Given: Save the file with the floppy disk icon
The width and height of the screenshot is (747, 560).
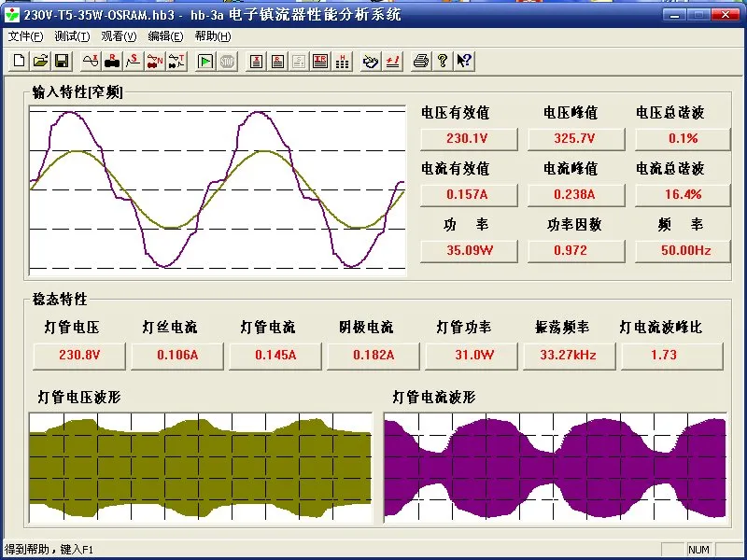Looking at the screenshot, I should pyautogui.click(x=62, y=61).
